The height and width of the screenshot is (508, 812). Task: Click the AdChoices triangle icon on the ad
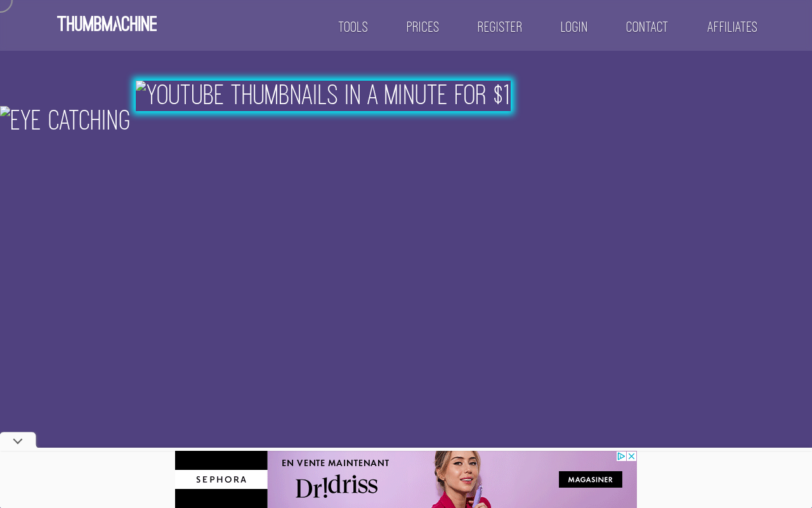621,456
